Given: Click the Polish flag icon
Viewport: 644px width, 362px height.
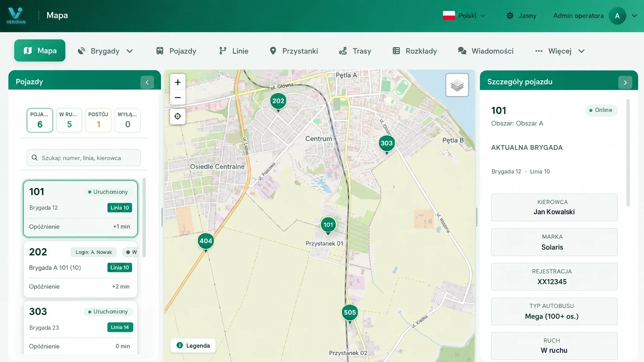Looking at the screenshot, I should tap(449, 16).
